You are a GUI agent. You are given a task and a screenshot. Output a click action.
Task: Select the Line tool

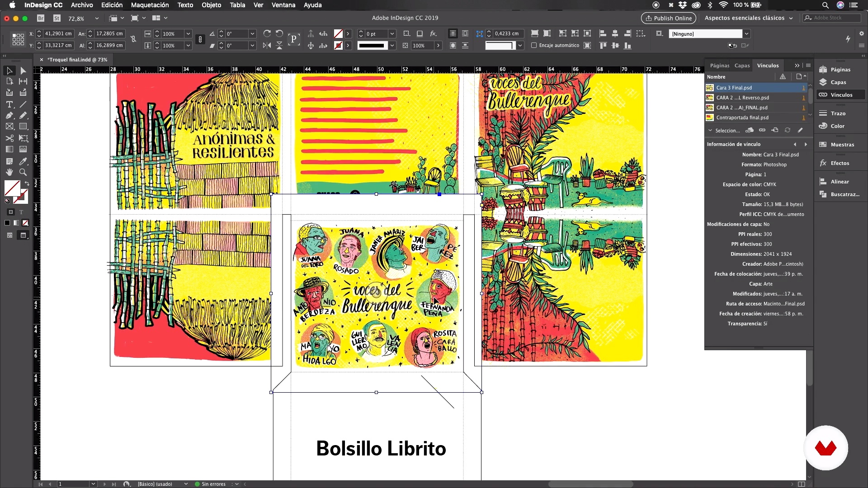pos(23,104)
